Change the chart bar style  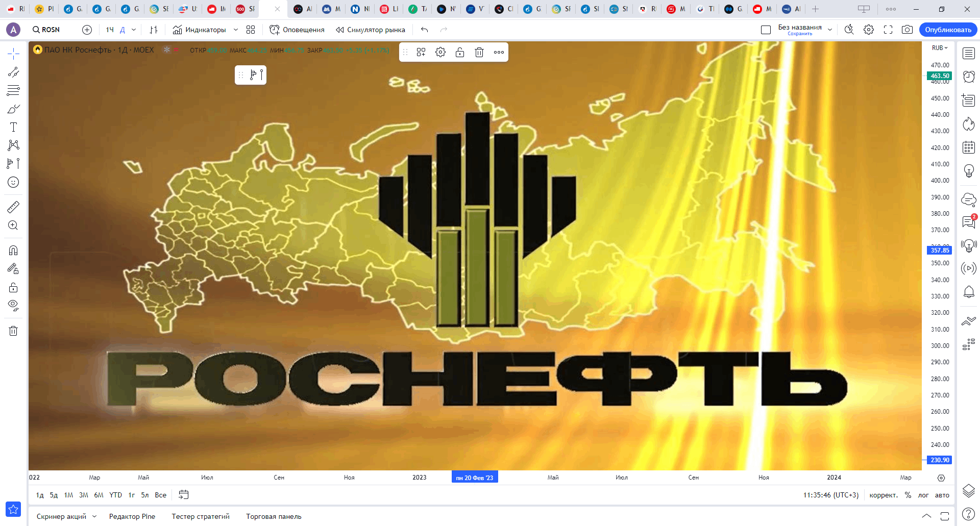click(154, 30)
